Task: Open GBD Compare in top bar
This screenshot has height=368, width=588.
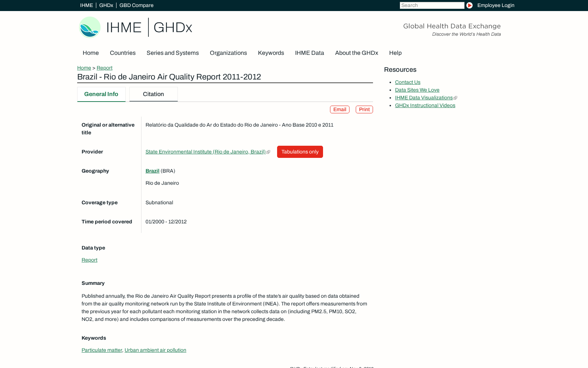Action: 136,5
